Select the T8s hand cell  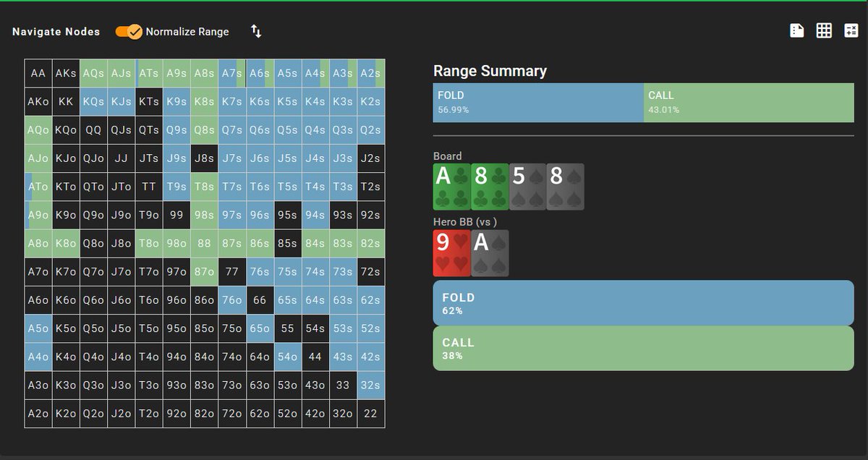(205, 187)
